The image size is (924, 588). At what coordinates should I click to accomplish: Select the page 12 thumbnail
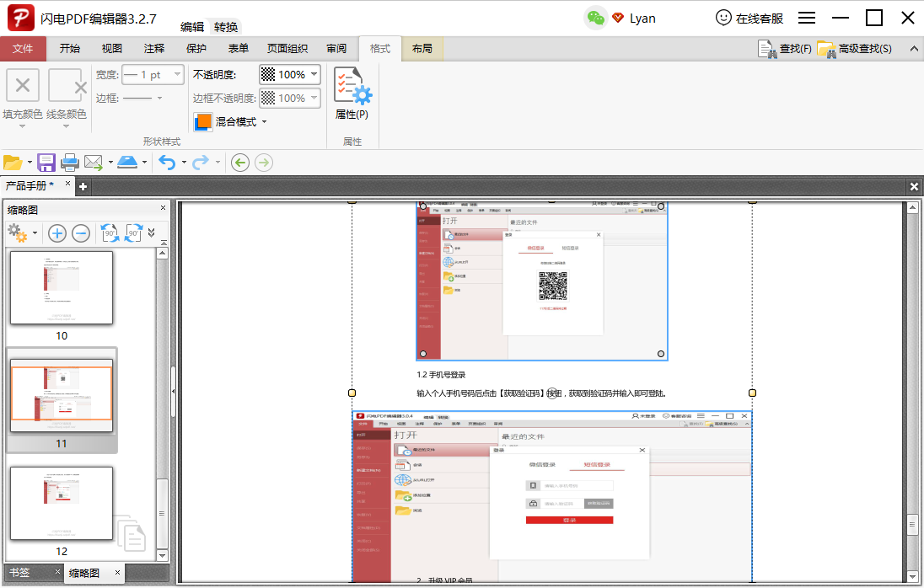coord(61,504)
